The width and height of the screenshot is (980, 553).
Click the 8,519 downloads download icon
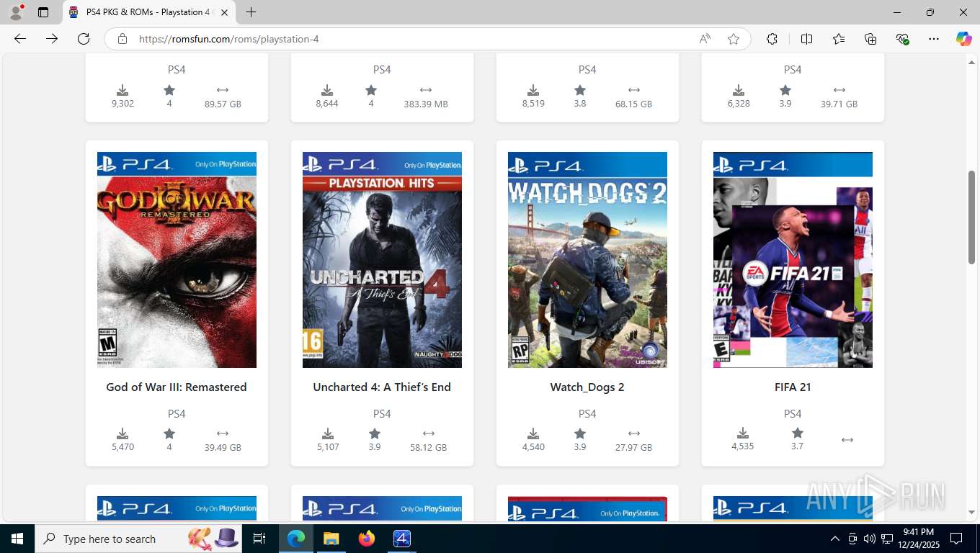533,90
